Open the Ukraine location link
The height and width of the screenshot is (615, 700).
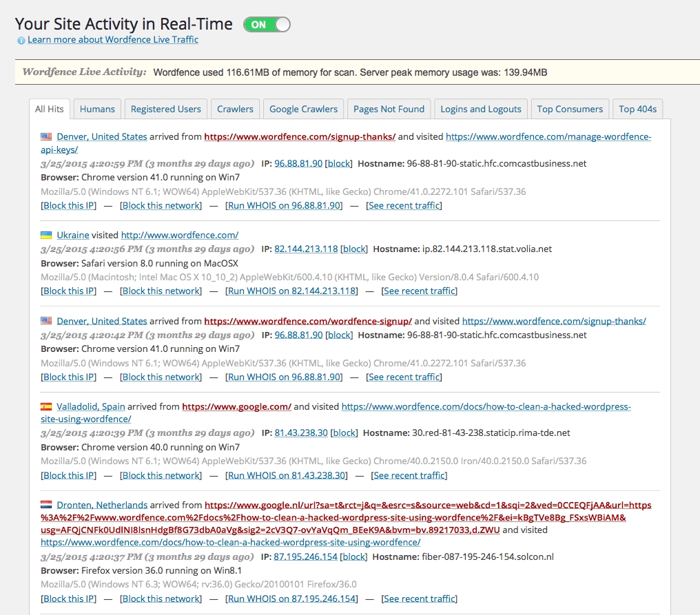tap(73, 236)
